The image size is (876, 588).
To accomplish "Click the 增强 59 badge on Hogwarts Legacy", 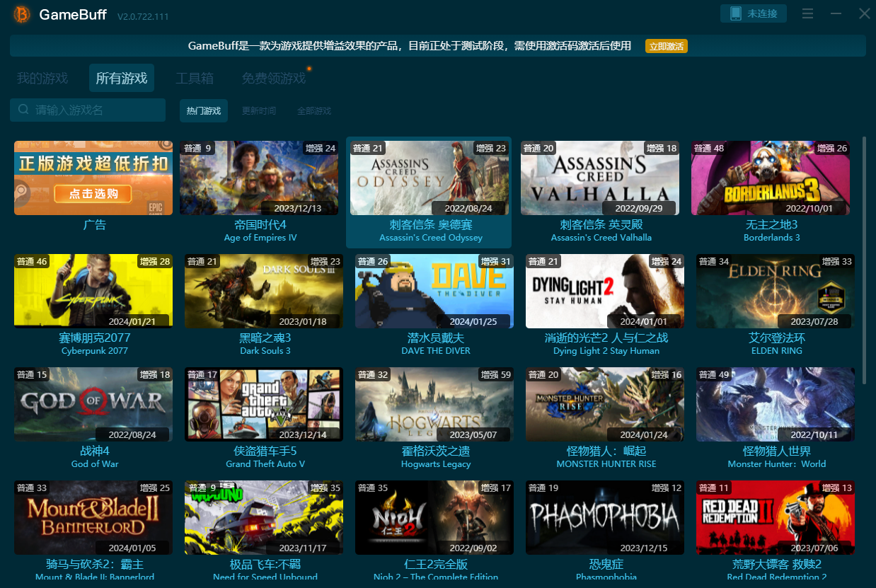I will click(496, 374).
